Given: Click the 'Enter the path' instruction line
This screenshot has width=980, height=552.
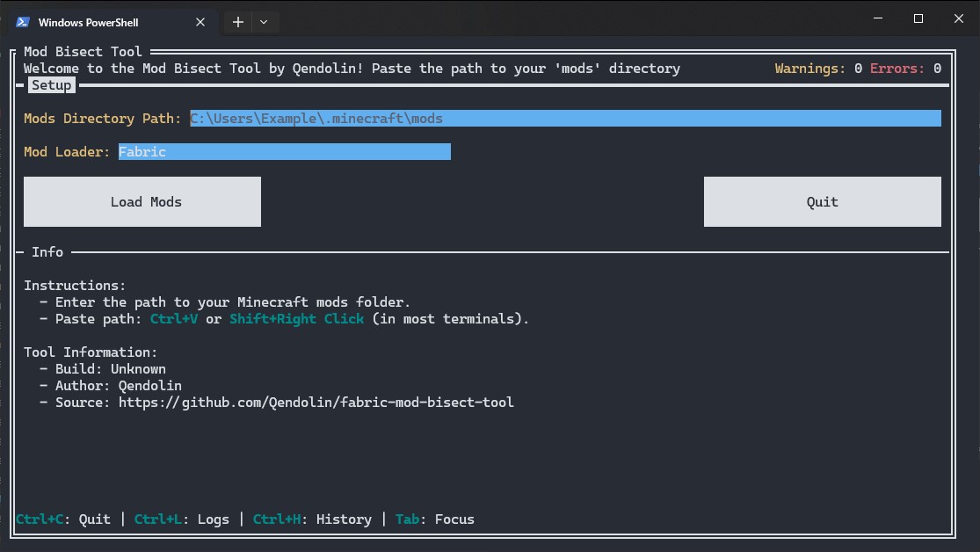Looking at the screenshot, I should [x=225, y=302].
